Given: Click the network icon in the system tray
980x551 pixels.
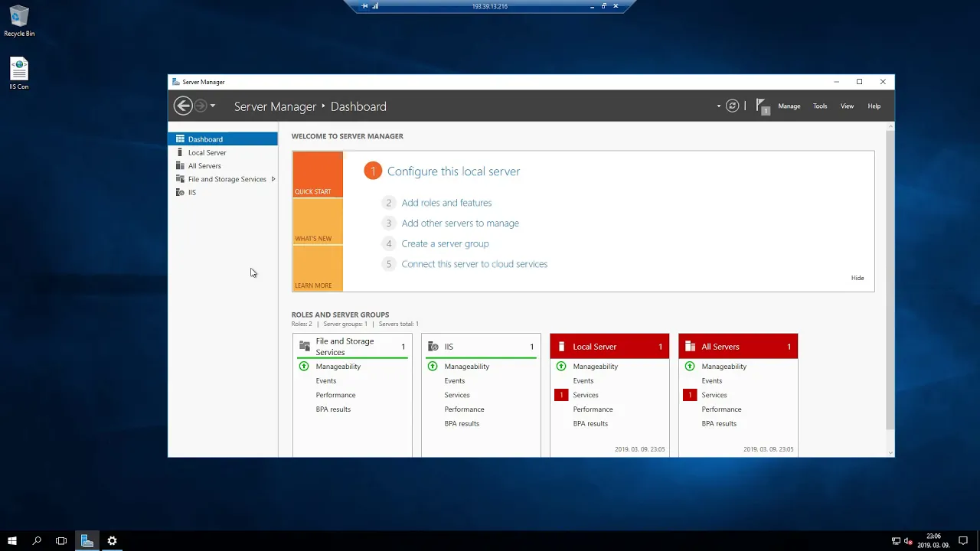Looking at the screenshot, I should point(896,541).
